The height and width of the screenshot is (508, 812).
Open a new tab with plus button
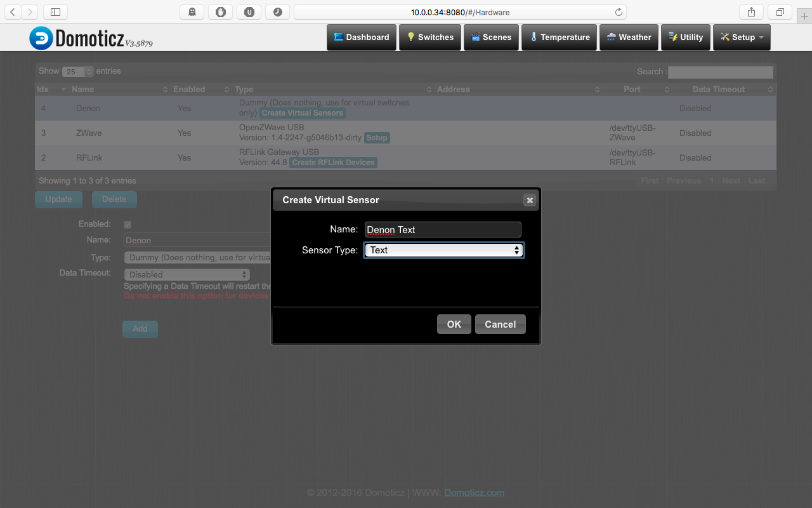pos(804,17)
